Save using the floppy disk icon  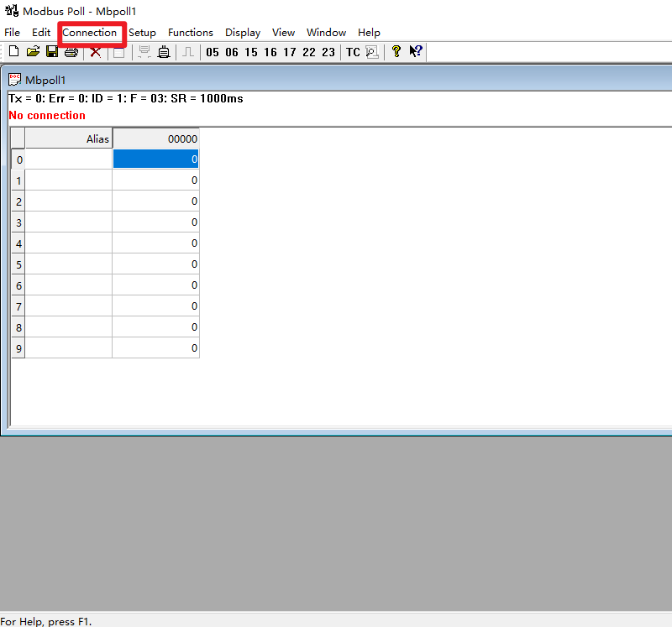click(x=52, y=52)
